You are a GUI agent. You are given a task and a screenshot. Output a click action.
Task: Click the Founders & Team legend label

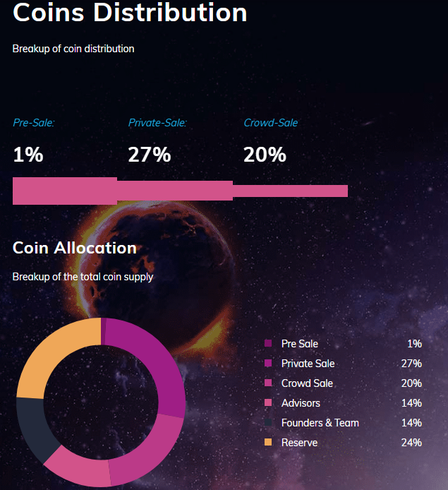[320, 423]
